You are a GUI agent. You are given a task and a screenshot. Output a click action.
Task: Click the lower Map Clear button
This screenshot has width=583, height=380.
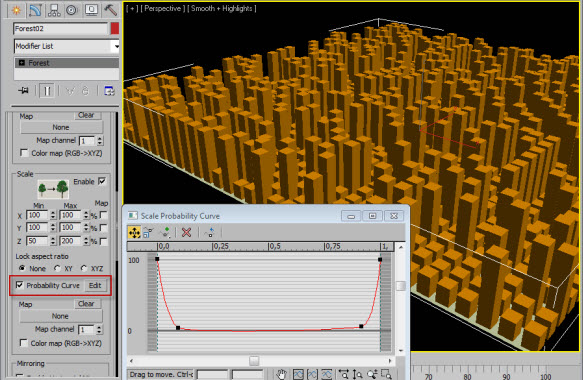(x=86, y=303)
